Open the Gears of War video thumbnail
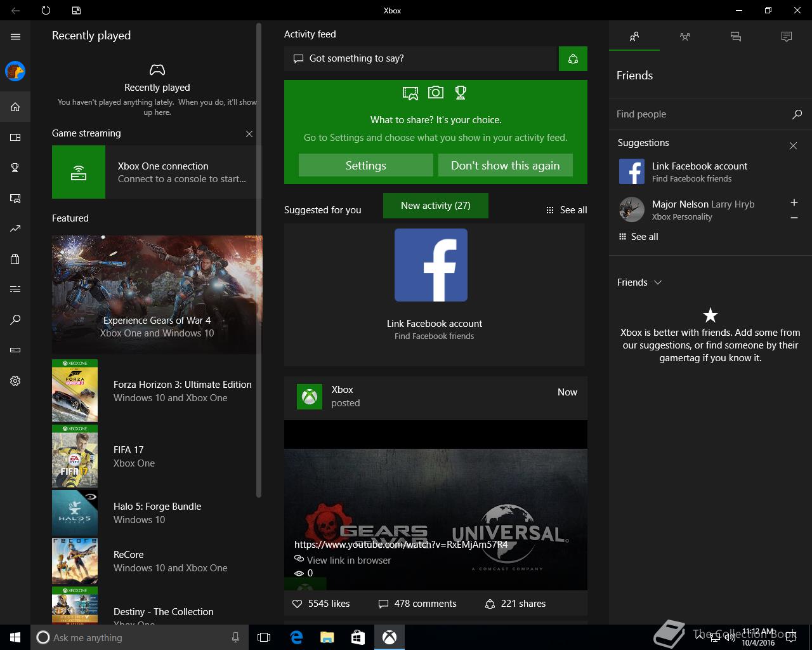 (436, 506)
